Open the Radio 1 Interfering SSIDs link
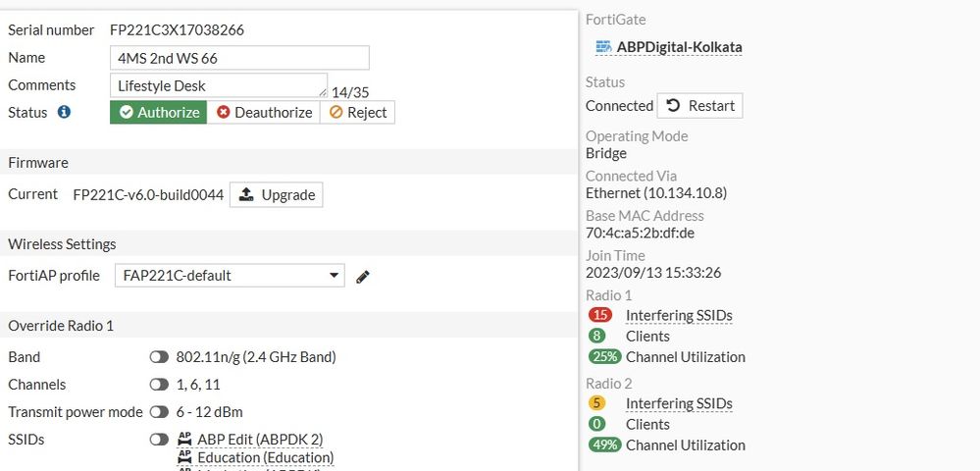The width and height of the screenshot is (980, 471). [x=679, y=316]
